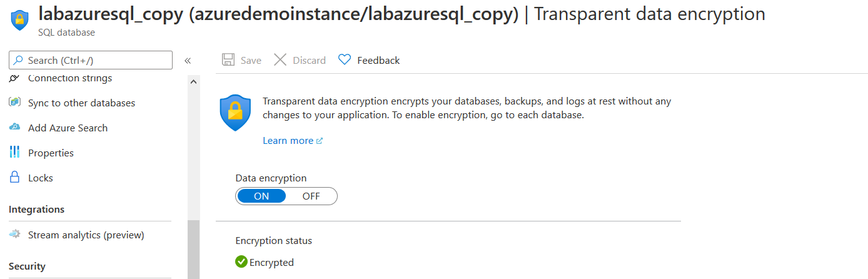
Task: Click the Feedback button label
Action: 378,60
